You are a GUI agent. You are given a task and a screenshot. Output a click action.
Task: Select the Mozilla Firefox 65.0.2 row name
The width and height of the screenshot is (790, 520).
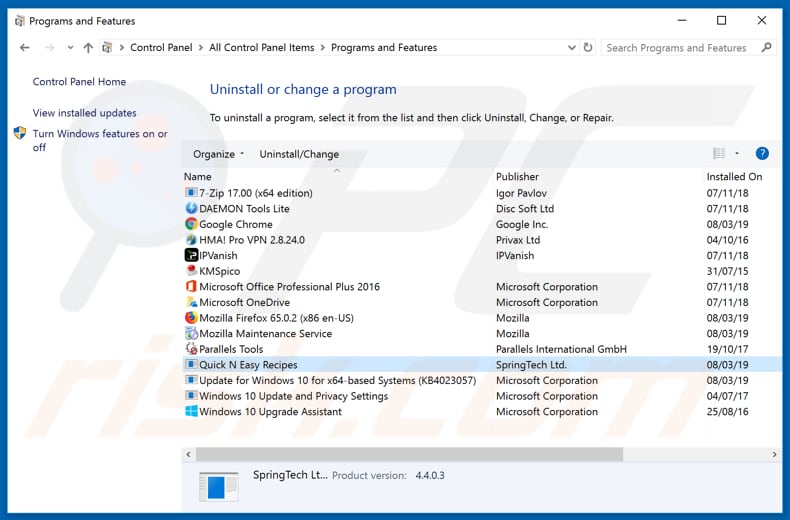click(x=276, y=317)
